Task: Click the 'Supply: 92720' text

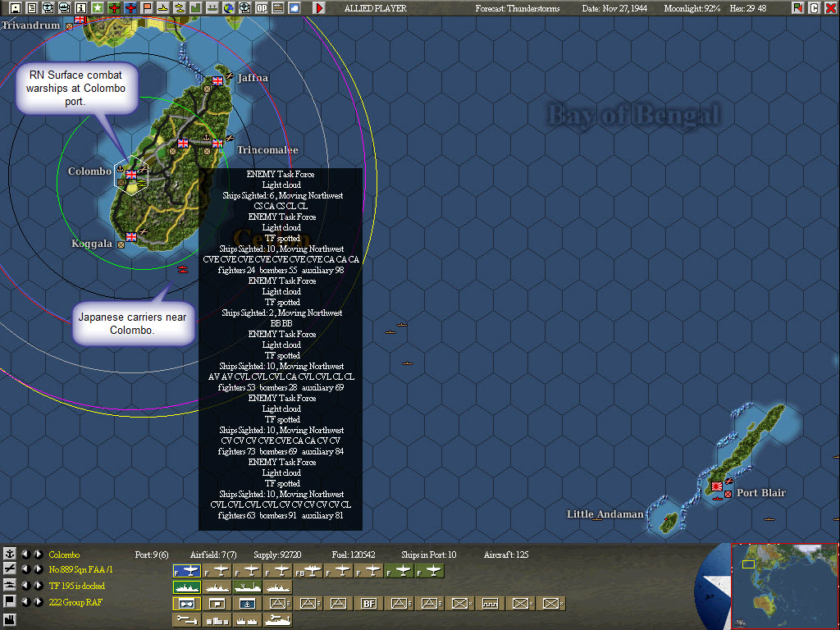Action: click(x=277, y=555)
